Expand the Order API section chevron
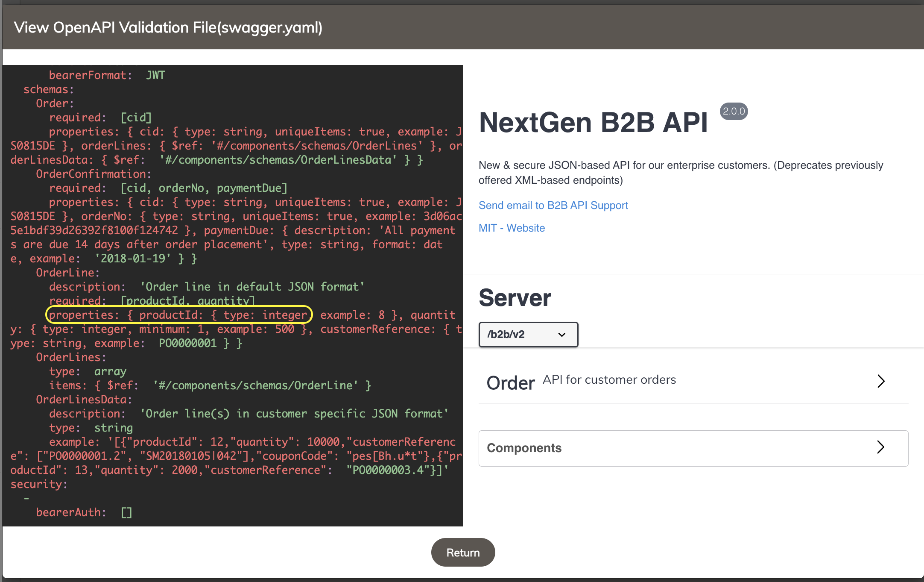This screenshot has width=924, height=582. click(x=881, y=381)
